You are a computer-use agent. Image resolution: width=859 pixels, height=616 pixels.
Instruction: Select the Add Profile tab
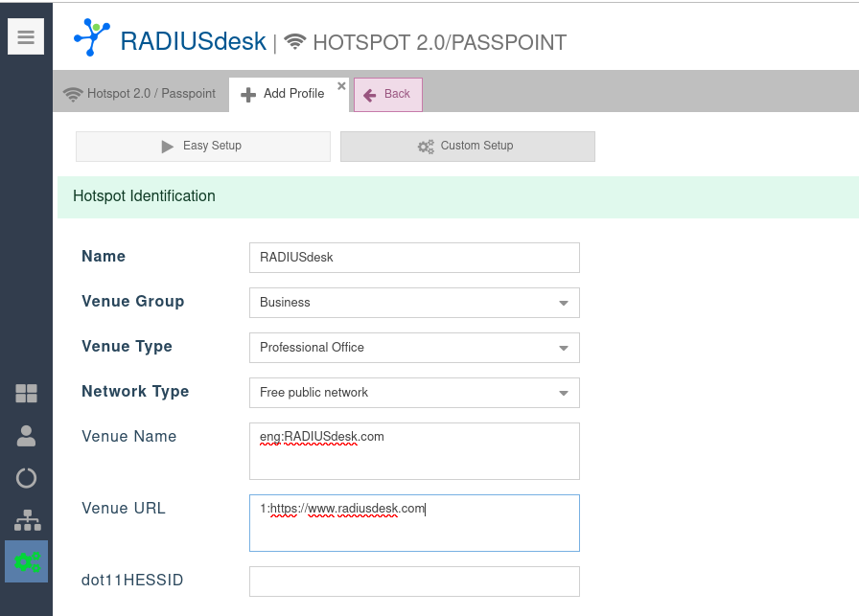(284, 94)
